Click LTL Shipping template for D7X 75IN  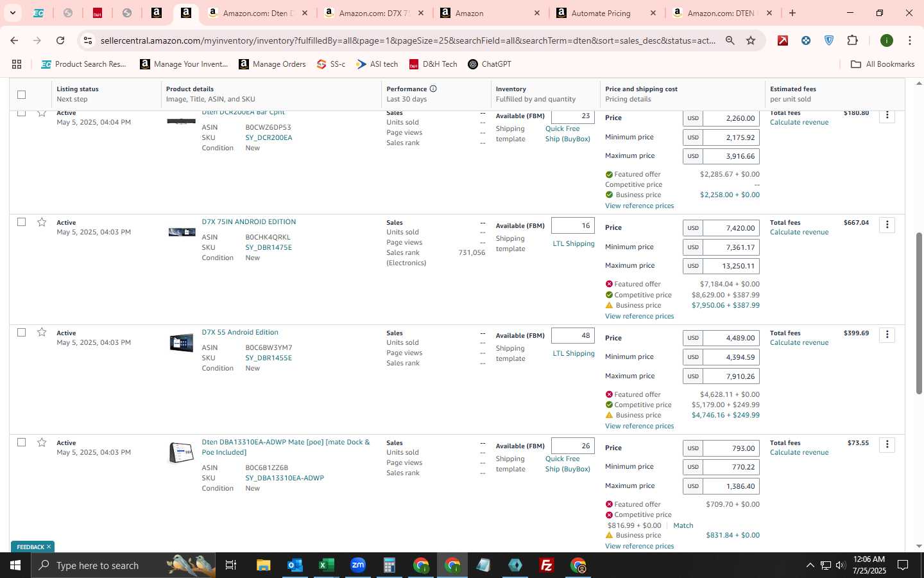(x=574, y=243)
